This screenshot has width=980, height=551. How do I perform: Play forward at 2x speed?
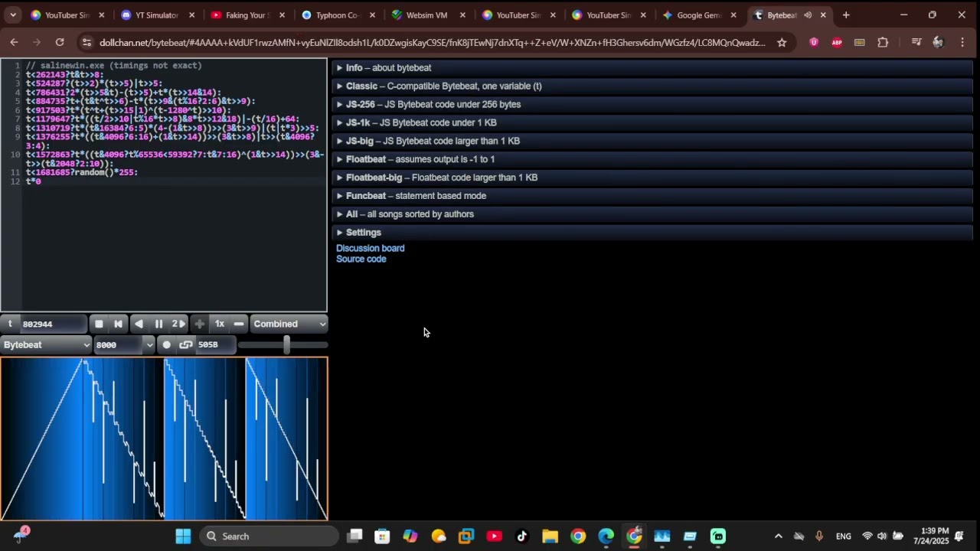tap(178, 324)
